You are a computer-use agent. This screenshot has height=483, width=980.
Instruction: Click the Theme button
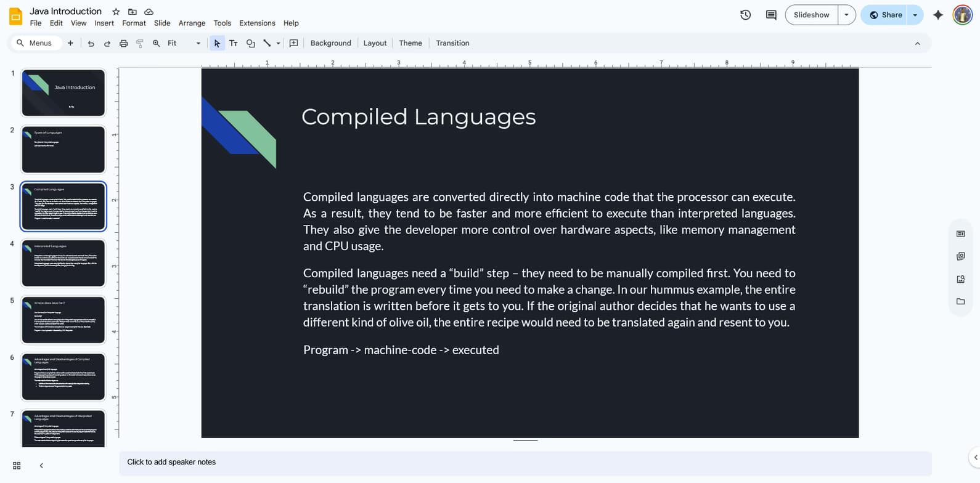point(410,43)
